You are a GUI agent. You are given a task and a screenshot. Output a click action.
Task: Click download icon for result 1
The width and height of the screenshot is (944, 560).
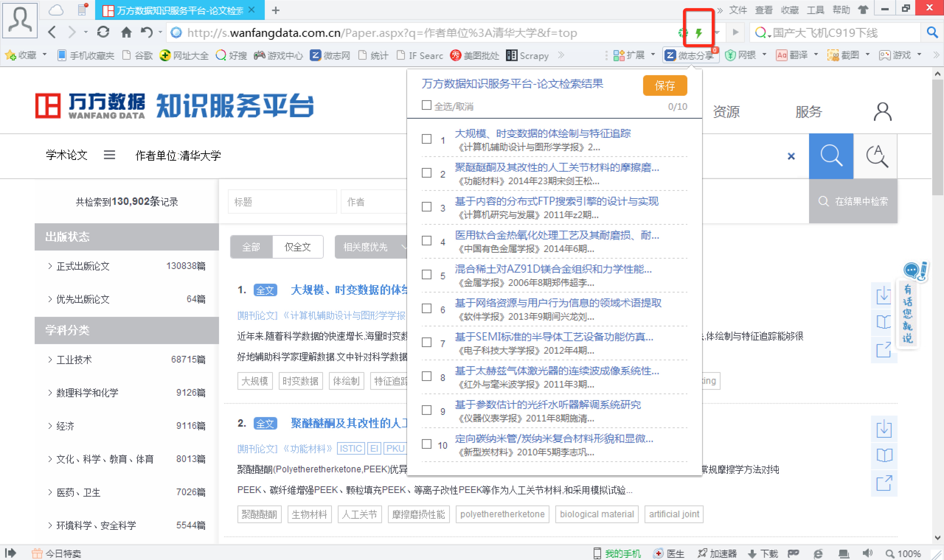pos(884,295)
